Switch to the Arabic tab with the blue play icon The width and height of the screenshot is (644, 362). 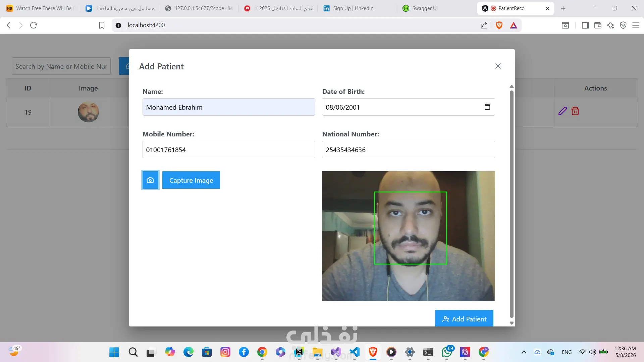point(120,8)
